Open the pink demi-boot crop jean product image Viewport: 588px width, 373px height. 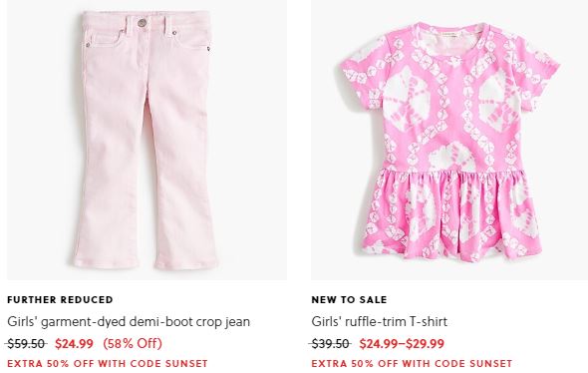coord(147,140)
